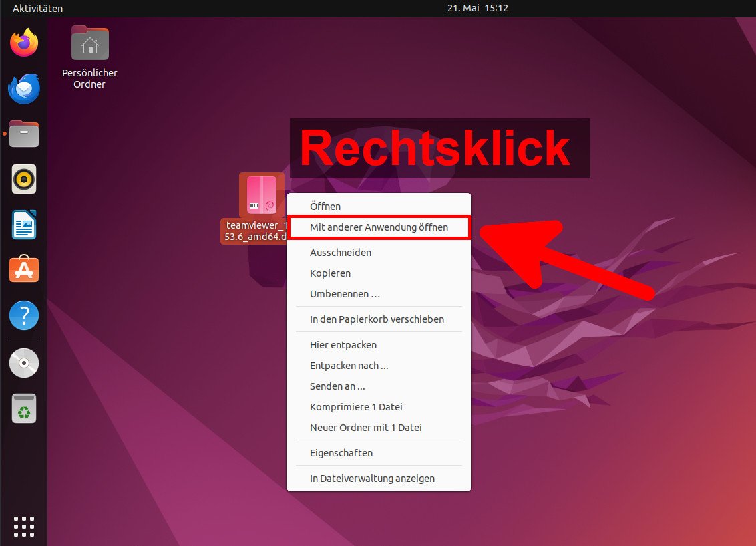The height and width of the screenshot is (546, 756).
Task: Choose 'Umbenennen …' menu entry
Action: point(345,294)
